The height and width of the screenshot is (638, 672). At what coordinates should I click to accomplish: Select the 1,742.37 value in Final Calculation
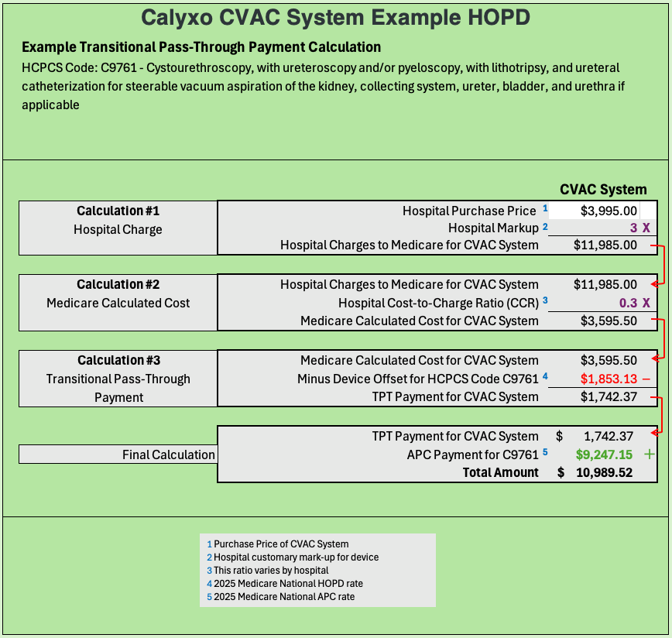coord(609,436)
